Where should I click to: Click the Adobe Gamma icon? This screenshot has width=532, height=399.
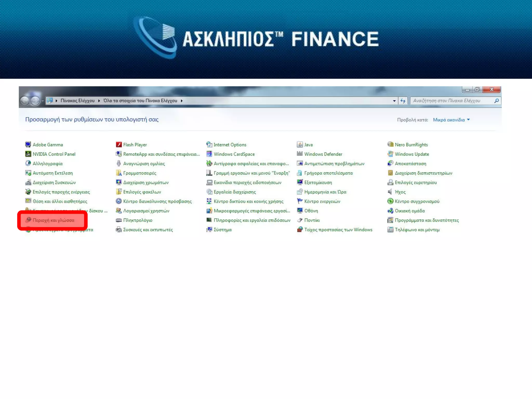(x=28, y=145)
